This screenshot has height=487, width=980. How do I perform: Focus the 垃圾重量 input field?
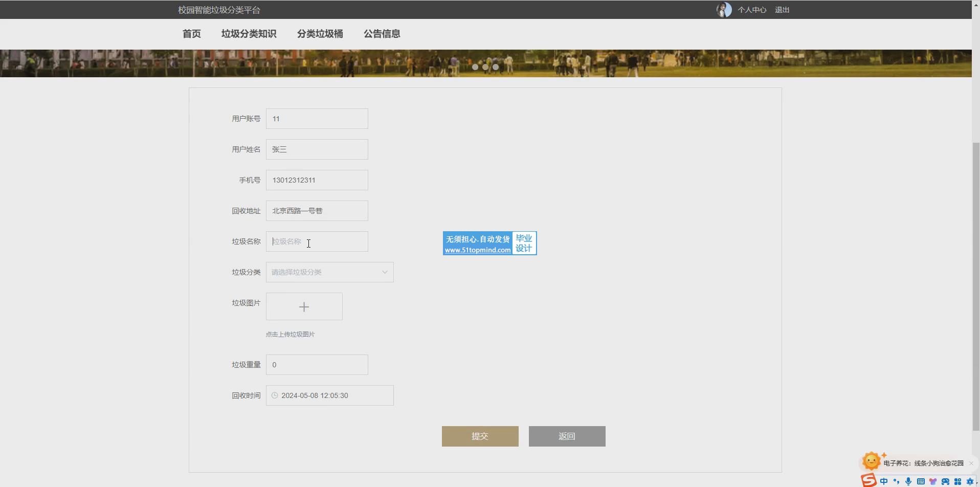pos(317,365)
